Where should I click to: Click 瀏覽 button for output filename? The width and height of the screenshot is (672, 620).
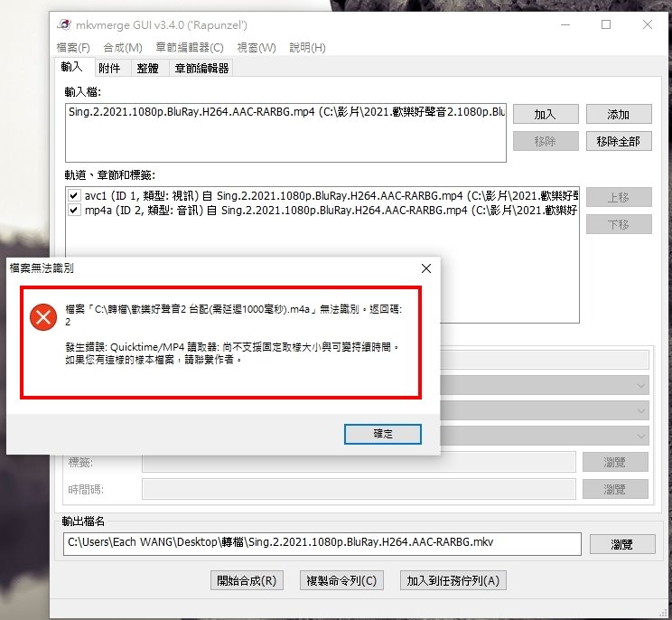[x=622, y=544]
